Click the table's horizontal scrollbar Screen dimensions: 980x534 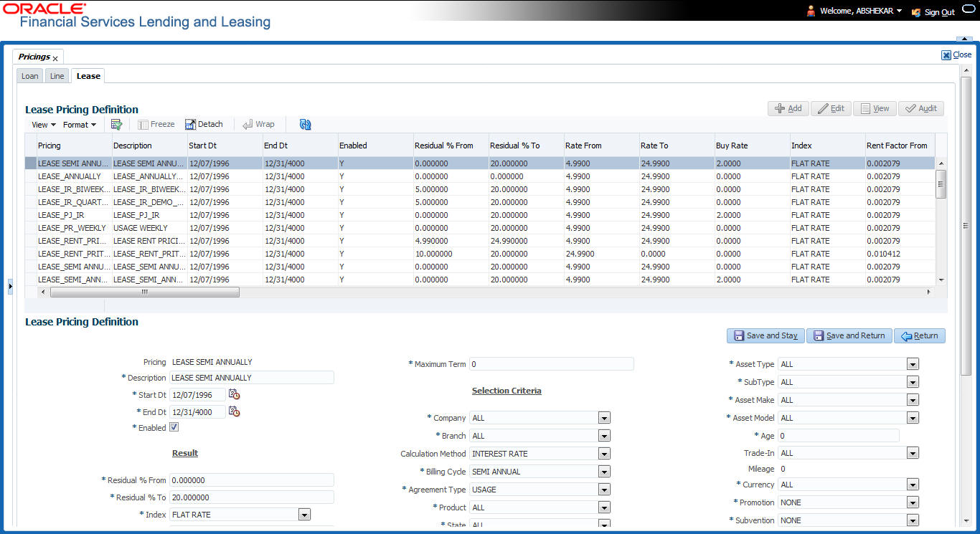pyautogui.click(x=143, y=292)
